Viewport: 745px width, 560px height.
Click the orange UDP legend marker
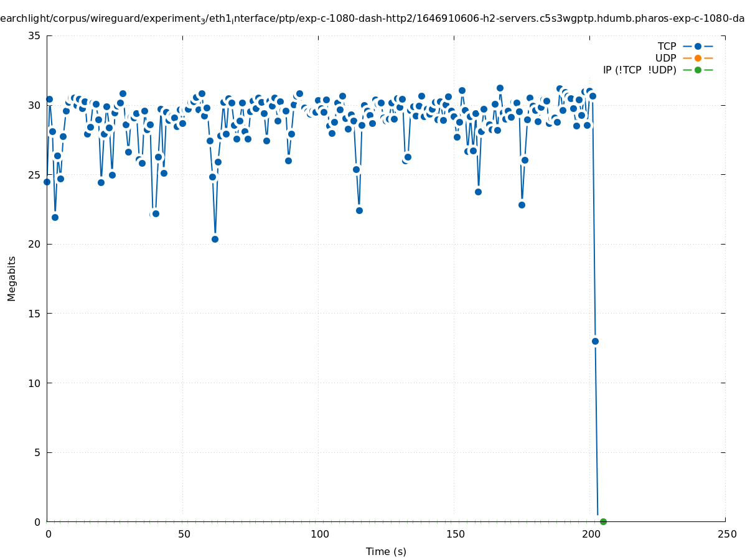click(x=698, y=58)
